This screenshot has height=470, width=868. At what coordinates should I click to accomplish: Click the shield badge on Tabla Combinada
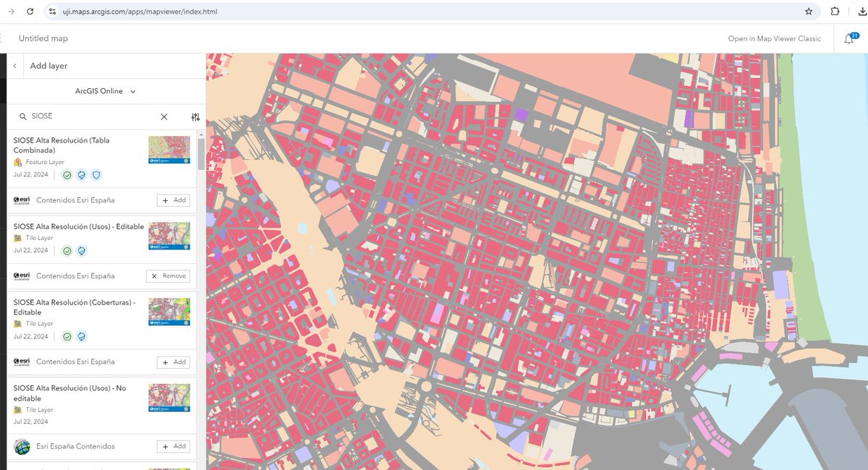(96, 175)
